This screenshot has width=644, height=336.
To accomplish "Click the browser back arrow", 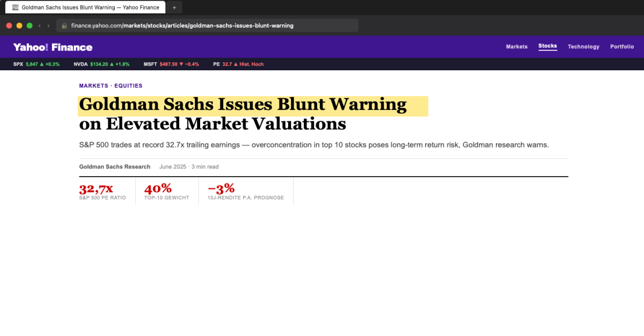I will tap(40, 25).
